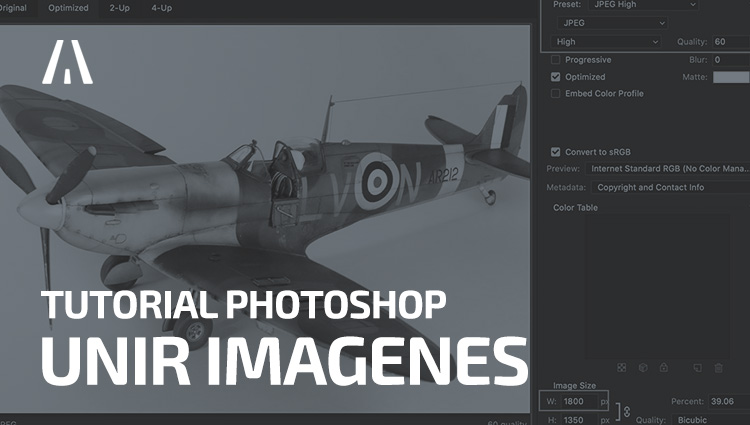Click the width field showing 1800
The height and width of the screenshot is (425, 750).
(580, 402)
